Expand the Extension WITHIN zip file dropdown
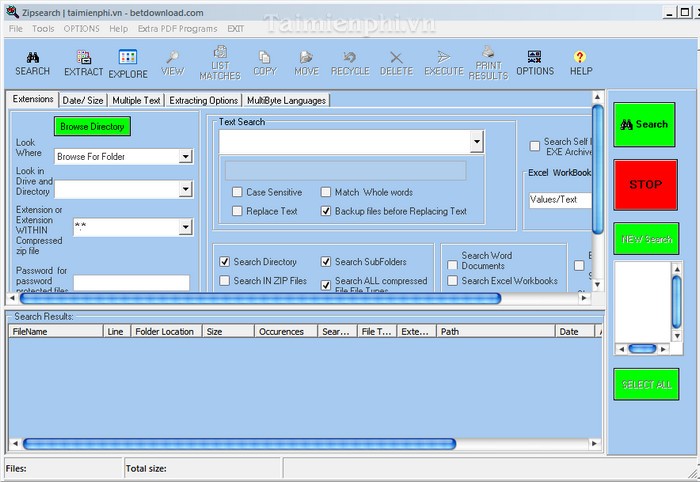 tap(185, 228)
